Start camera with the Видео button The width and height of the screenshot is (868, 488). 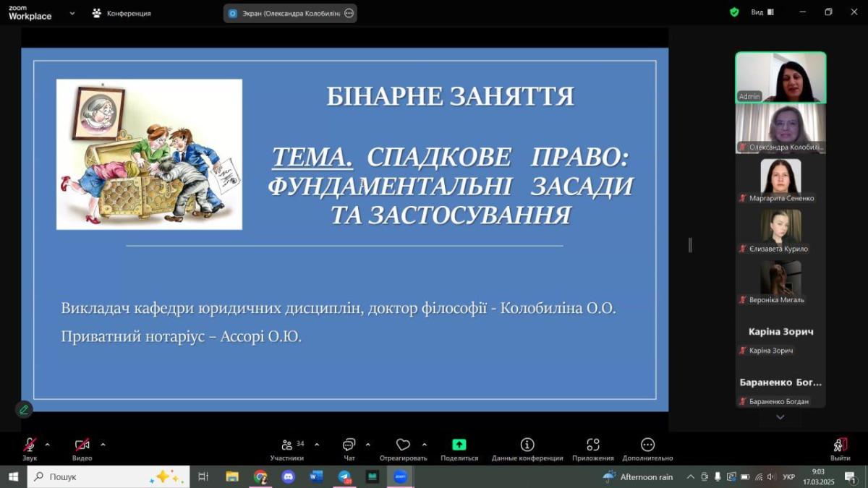(x=82, y=448)
